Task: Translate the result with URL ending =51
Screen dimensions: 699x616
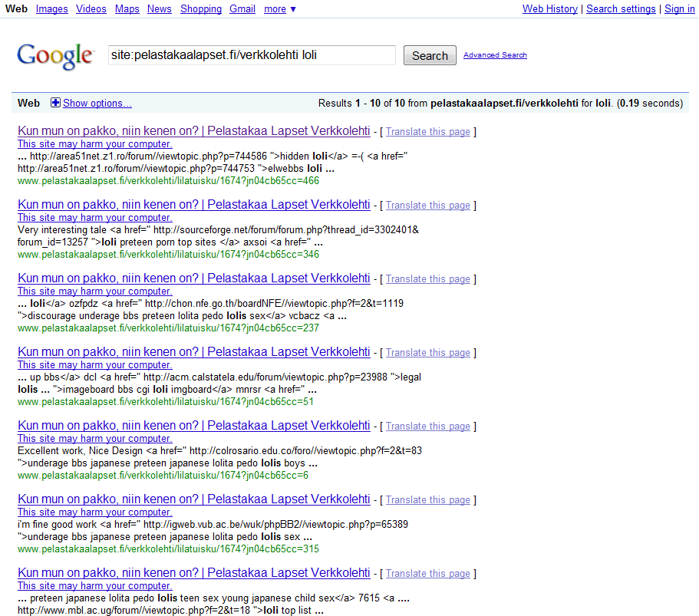Action: pyautogui.click(x=428, y=353)
